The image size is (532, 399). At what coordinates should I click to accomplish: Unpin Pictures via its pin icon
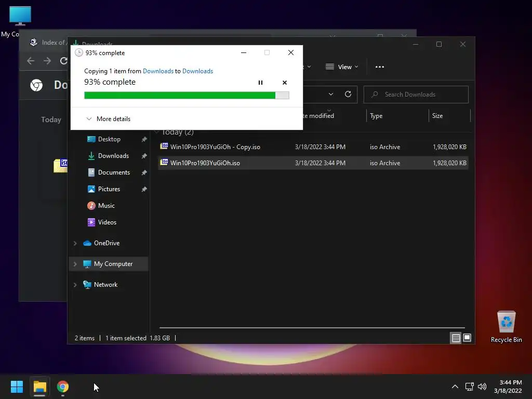click(x=144, y=189)
